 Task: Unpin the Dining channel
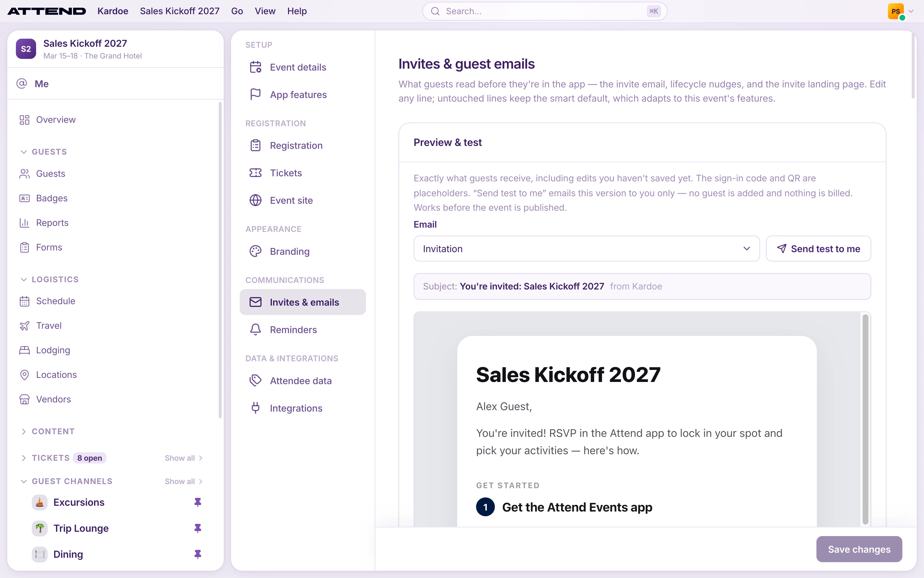[x=198, y=554]
